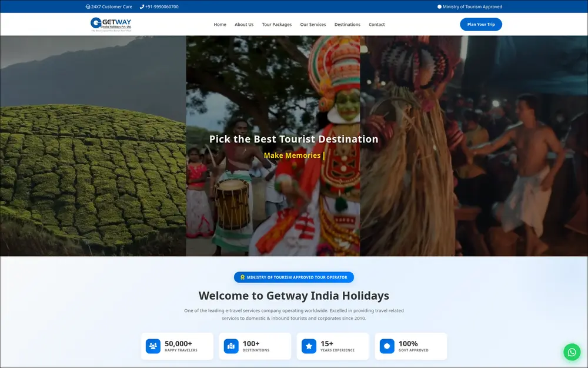Click the 'Welcome to Getway India Holidays' heading
Viewport: 588px width, 368px height.
click(294, 296)
